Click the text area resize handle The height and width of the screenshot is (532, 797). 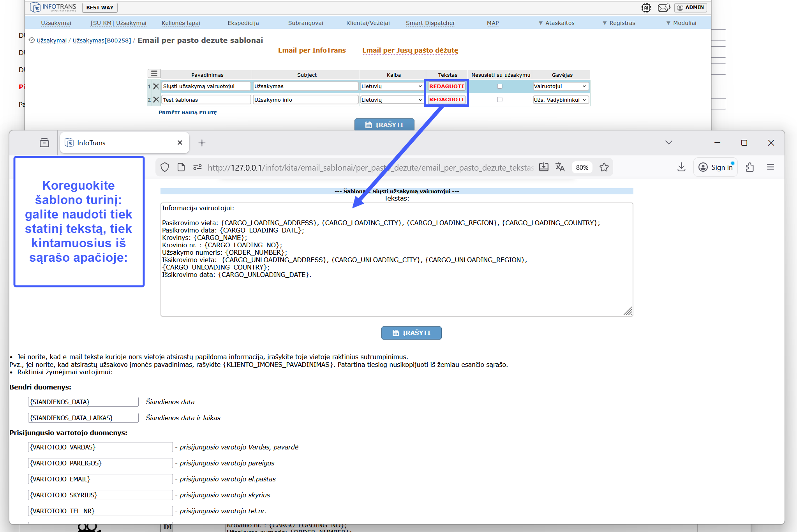tap(628, 311)
